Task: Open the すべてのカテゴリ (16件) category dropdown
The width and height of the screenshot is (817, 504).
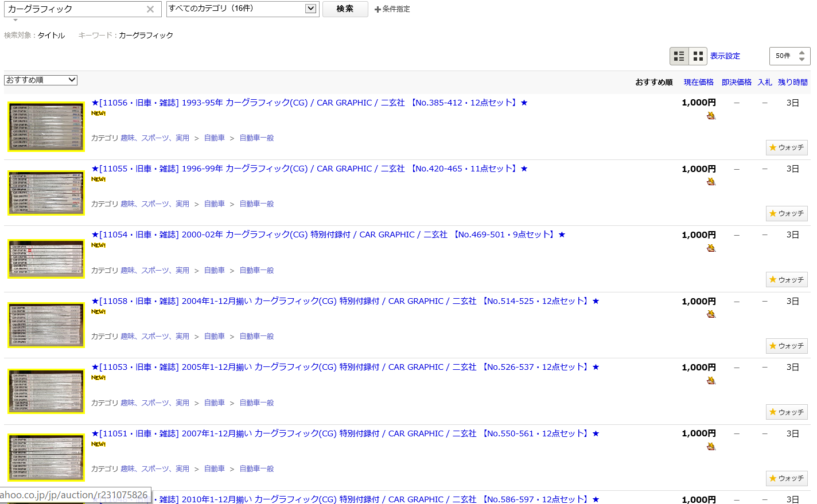Action: click(x=242, y=9)
